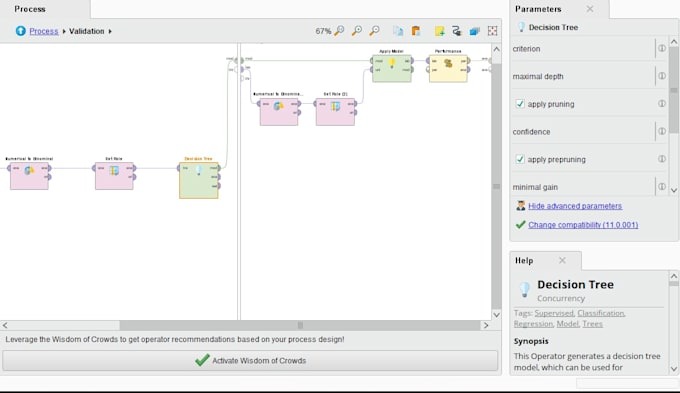Click the 67% zoom level text
The height and width of the screenshot is (393, 680).
pos(323,31)
